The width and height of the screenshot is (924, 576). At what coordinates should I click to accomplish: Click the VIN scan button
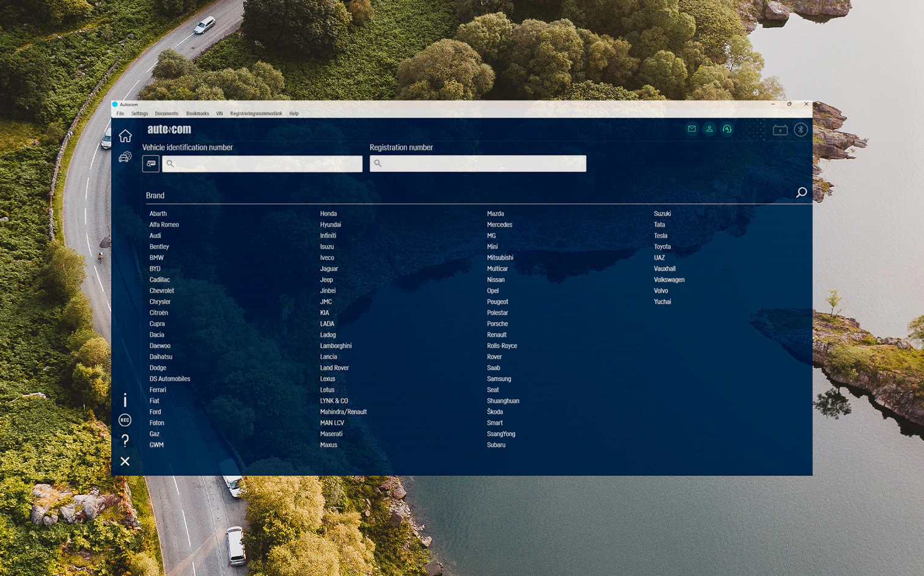(x=151, y=163)
